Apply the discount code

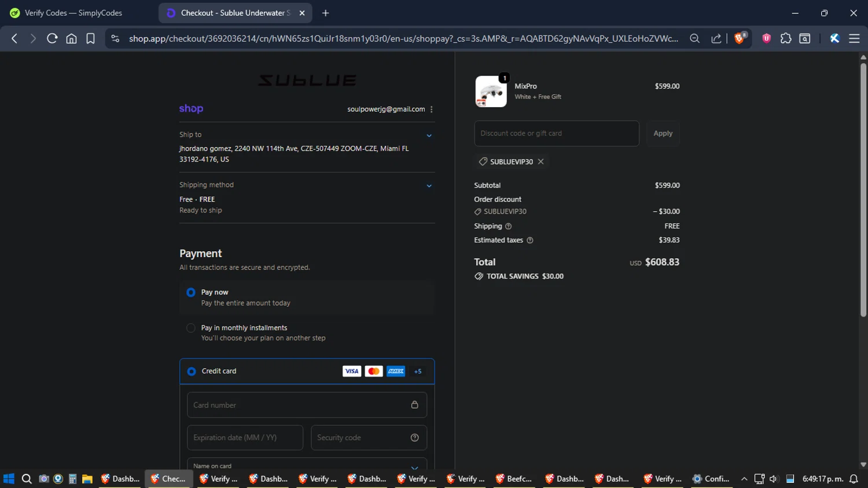(663, 133)
